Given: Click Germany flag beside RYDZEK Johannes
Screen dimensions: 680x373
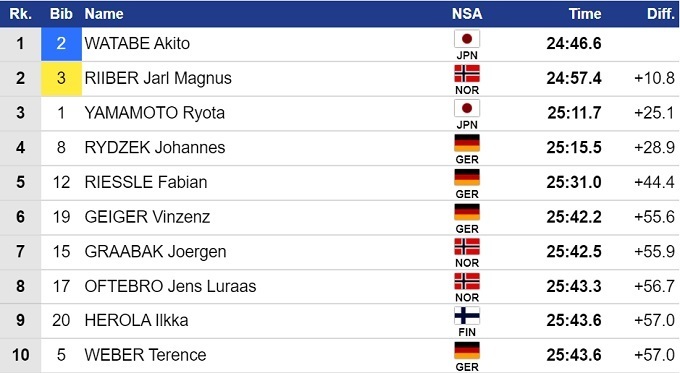Looking at the screenshot, I should 467,143.
